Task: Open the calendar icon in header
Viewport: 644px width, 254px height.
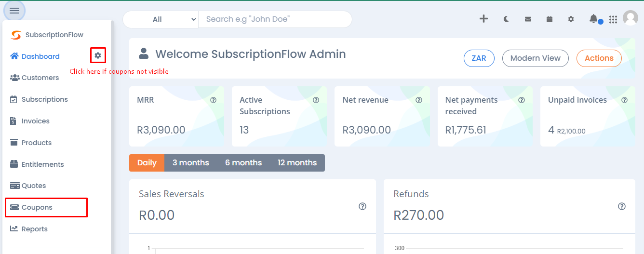Action: point(550,19)
